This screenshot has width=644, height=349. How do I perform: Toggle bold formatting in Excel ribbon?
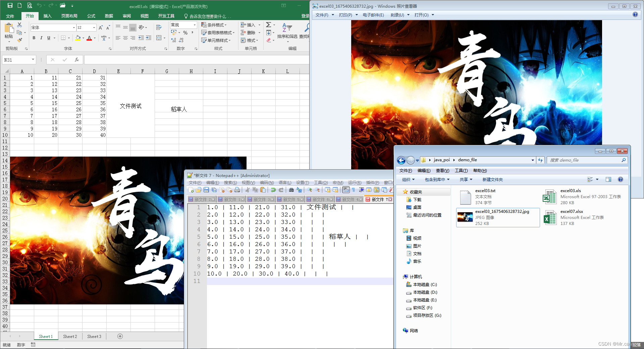[34, 38]
